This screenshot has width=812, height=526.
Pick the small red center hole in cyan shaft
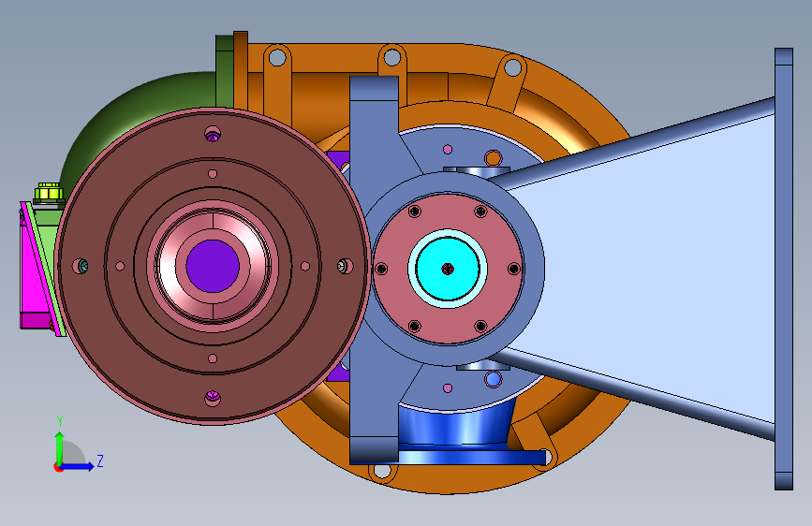448,269
